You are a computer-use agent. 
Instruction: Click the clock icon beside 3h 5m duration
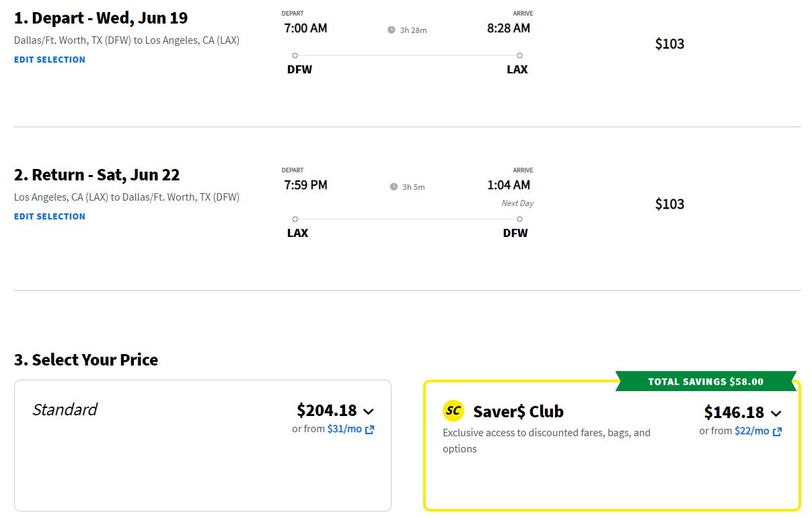394,186
